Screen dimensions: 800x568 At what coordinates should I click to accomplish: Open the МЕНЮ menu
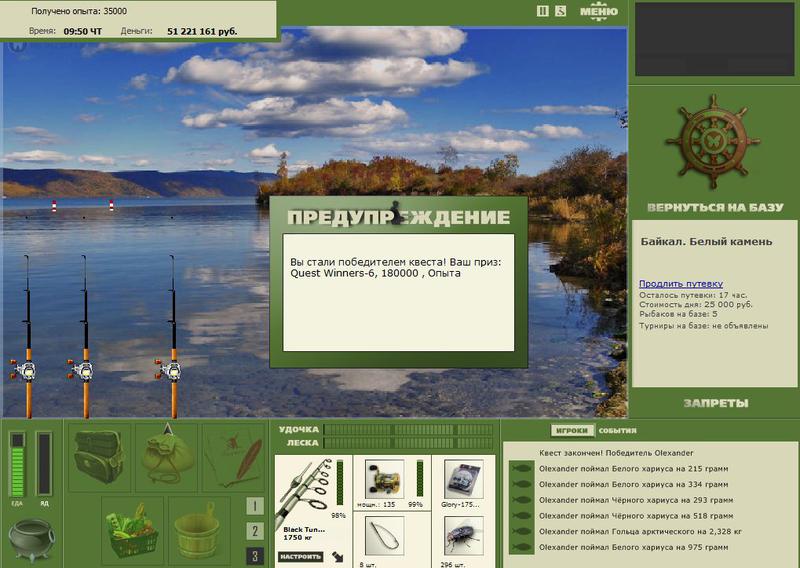click(598, 11)
